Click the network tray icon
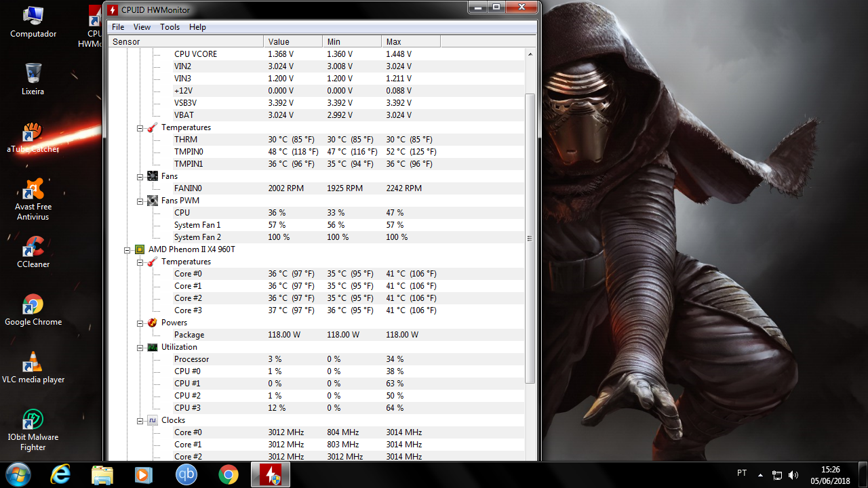This screenshot has width=868, height=488. [777, 474]
